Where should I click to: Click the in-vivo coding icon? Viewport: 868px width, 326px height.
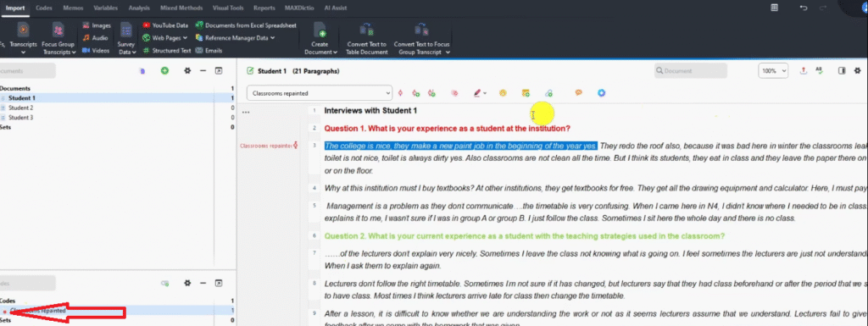[431, 93]
